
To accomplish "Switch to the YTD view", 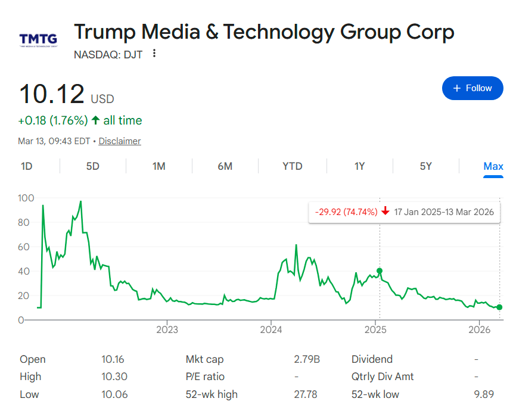I will 292,166.
